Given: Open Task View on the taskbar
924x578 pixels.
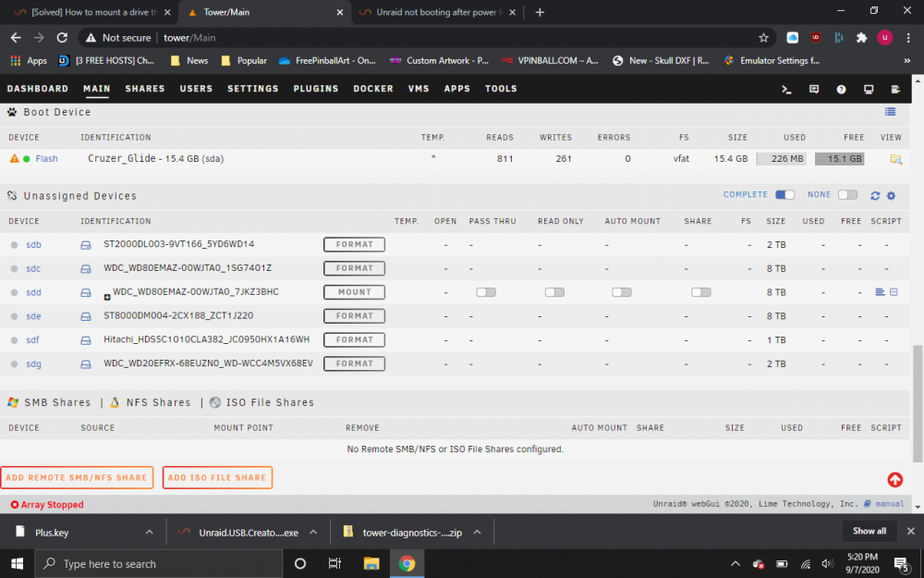Looking at the screenshot, I should pos(334,564).
